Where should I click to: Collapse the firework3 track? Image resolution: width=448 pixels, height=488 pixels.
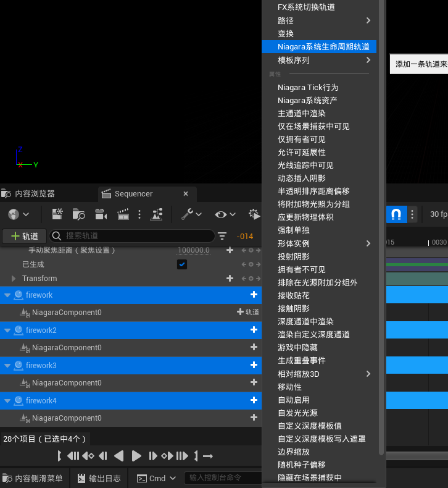coord(7,365)
